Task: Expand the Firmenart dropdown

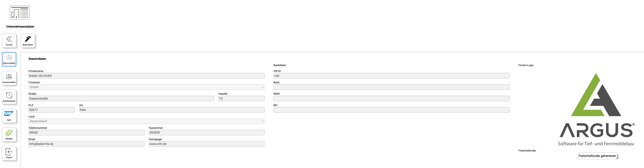Action: tap(146, 87)
